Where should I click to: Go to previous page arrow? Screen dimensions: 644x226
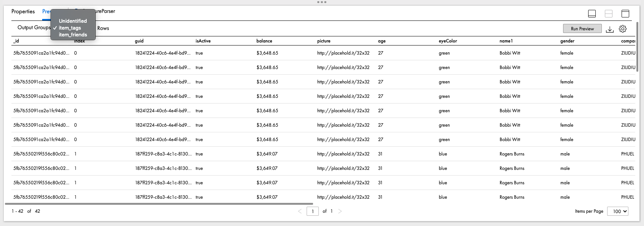pyautogui.click(x=300, y=211)
